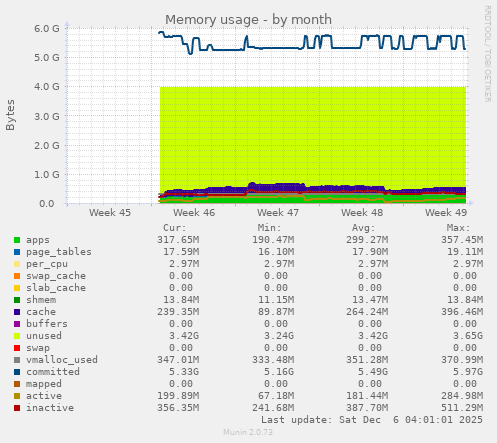Click the 'Munin 2.0.73' footer text
497x443 pixels.
248,432
